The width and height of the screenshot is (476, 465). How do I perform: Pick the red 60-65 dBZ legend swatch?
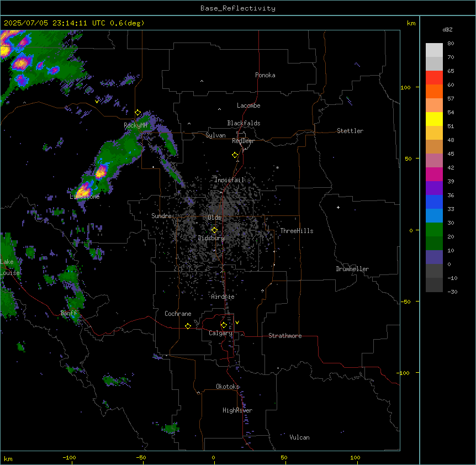click(434, 77)
